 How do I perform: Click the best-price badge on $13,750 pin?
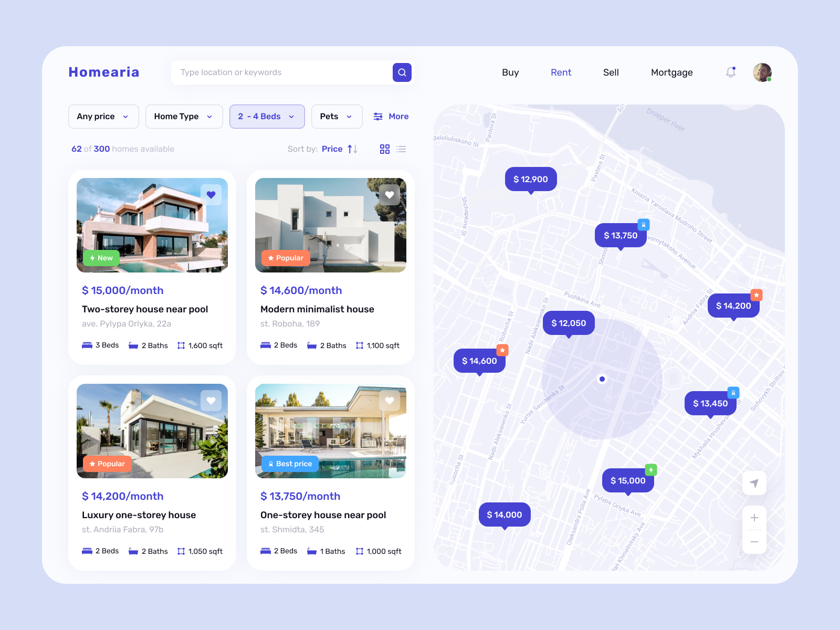point(644,225)
